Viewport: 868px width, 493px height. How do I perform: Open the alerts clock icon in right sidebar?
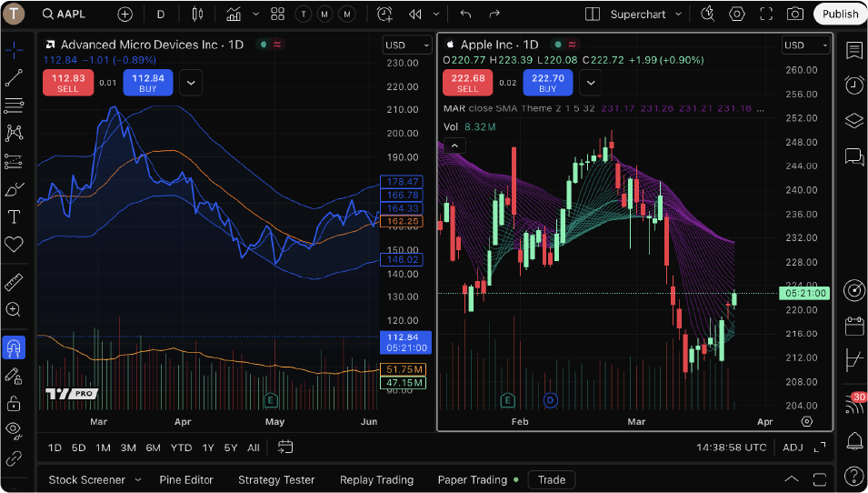tap(853, 85)
